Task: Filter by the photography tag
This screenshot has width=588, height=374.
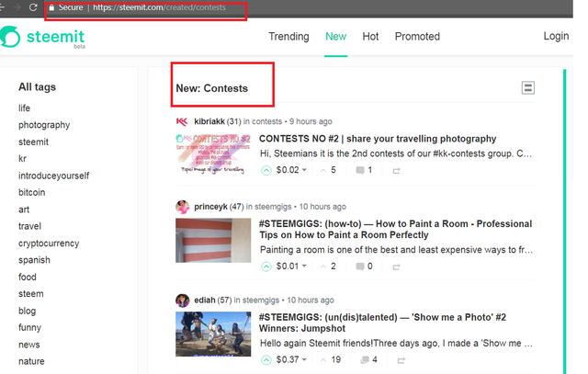Action: point(44,125)
